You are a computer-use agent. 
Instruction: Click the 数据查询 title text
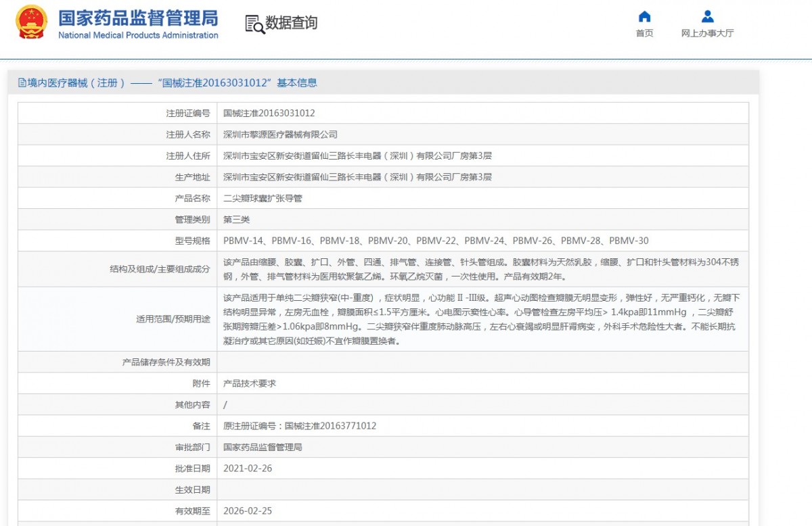point(291,23)
